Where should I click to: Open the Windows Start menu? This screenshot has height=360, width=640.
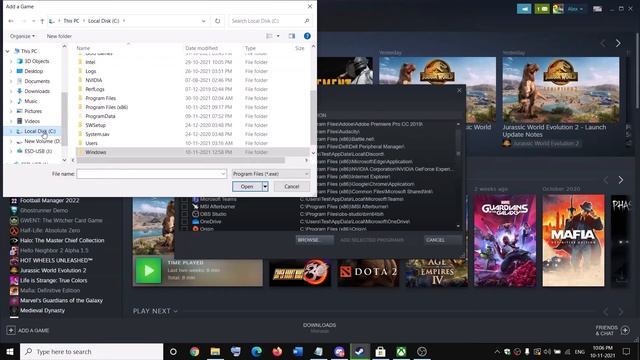point(10,351)
